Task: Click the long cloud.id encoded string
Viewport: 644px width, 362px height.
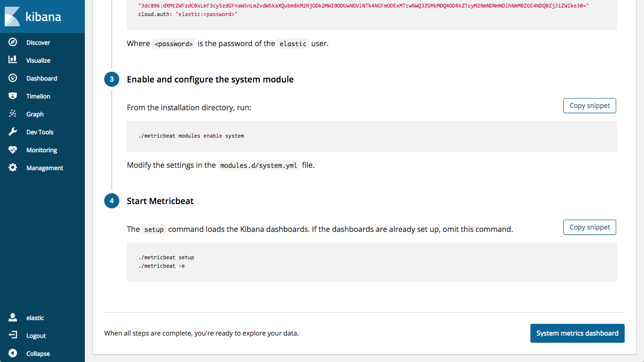Action: [363, 6]
